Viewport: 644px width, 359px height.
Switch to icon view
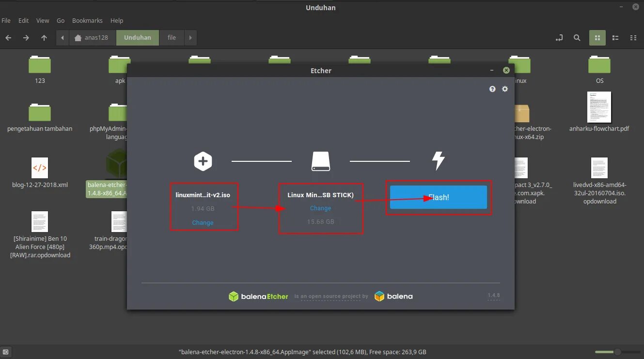coord(597,38)
